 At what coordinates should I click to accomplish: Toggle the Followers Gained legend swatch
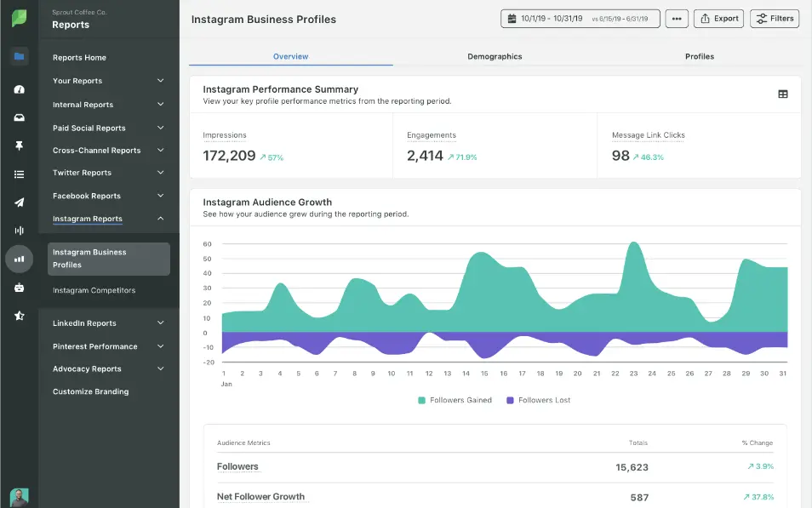[421, 400]
